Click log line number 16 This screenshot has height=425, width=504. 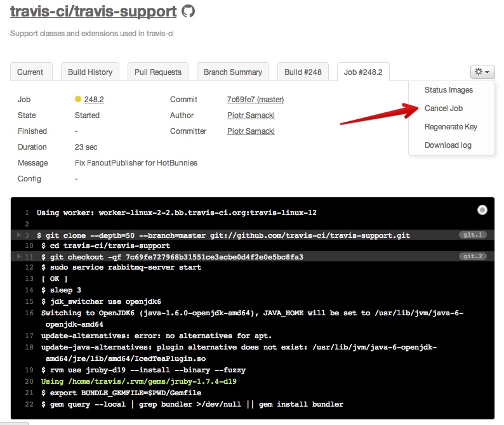(29, 313)
